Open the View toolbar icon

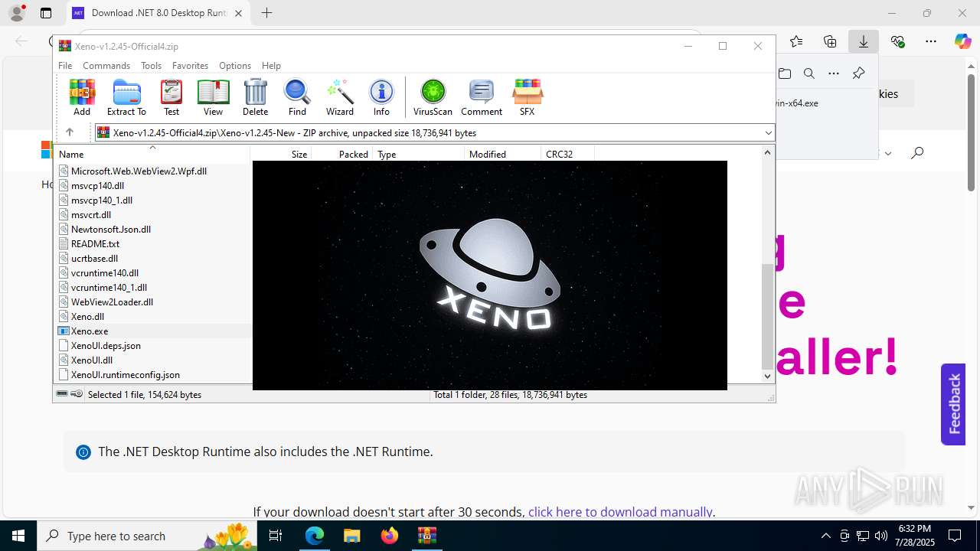coord(213,97)
